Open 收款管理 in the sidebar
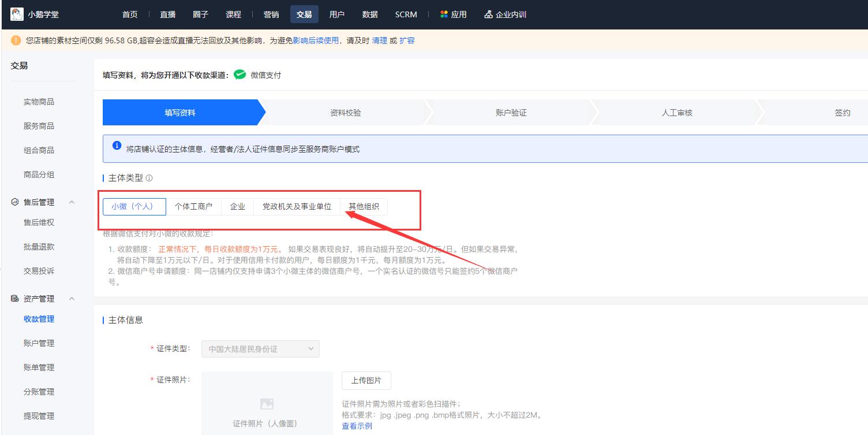Viewport: 868px width, 435px height. coord(39,319)
